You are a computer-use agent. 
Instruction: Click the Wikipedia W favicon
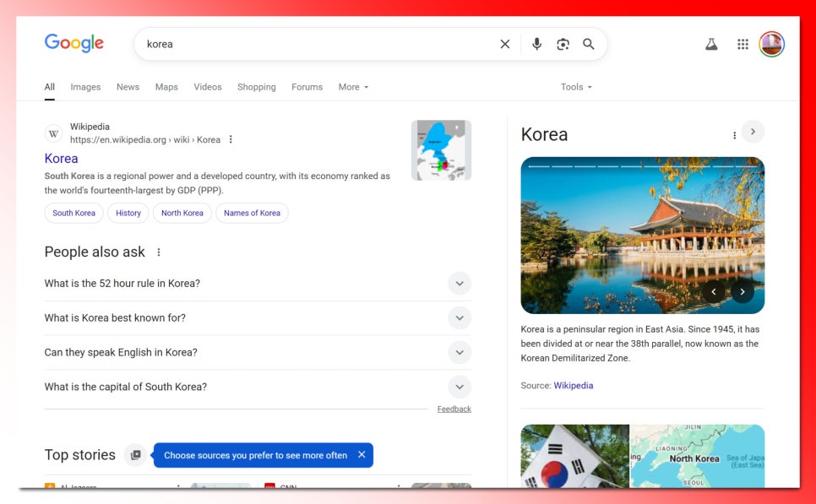click(53, 133)
